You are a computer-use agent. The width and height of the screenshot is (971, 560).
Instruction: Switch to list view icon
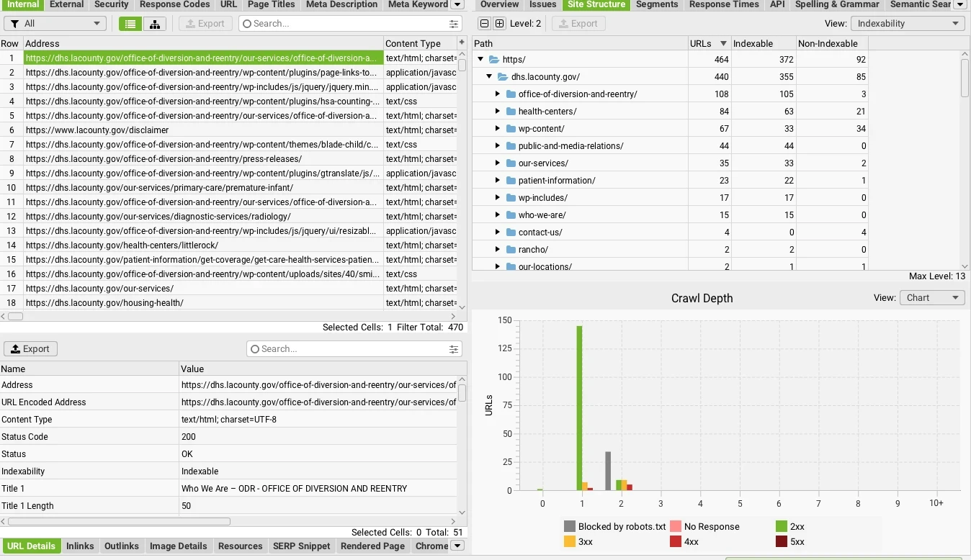[x=130, y=24]
